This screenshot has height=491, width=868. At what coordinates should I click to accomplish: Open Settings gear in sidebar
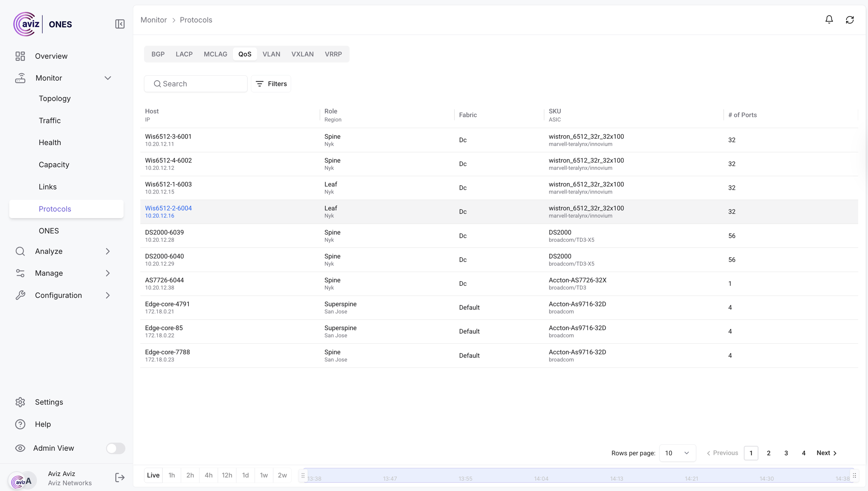(x=20, y=402)
